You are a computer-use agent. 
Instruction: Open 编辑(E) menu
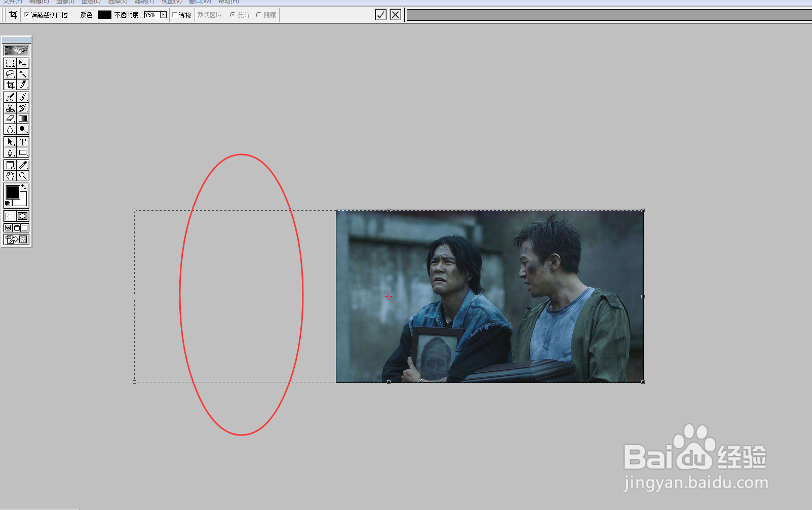tap(39, 2)
